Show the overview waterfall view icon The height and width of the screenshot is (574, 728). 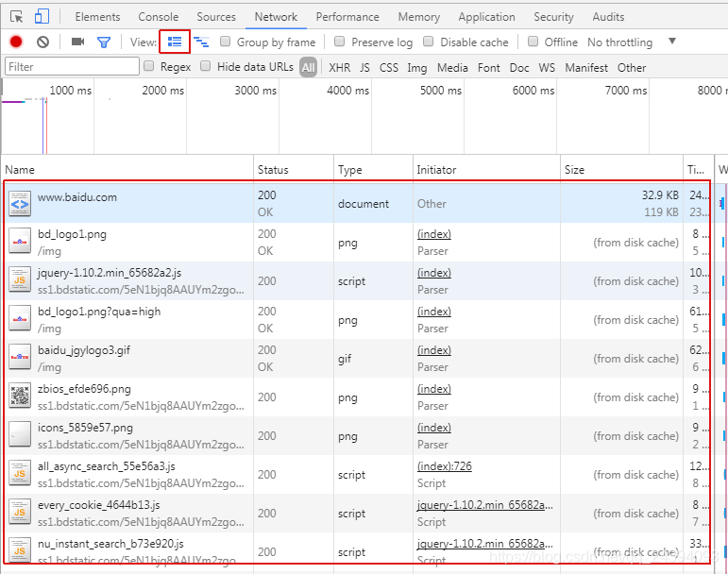(201, 42)
